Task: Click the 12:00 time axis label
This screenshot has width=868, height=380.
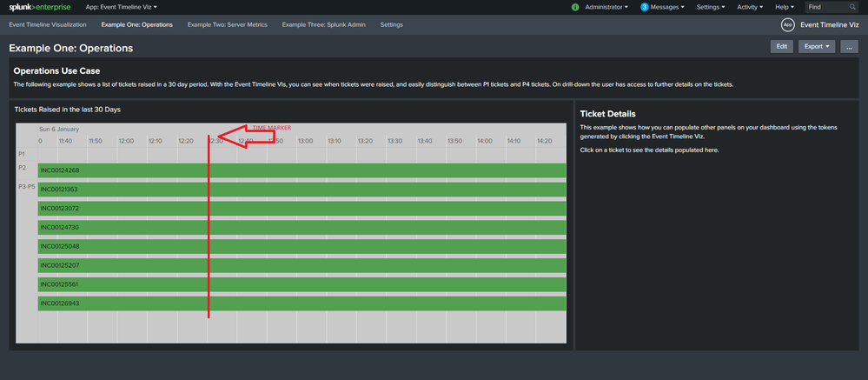Action: click(x=126, y=141)
